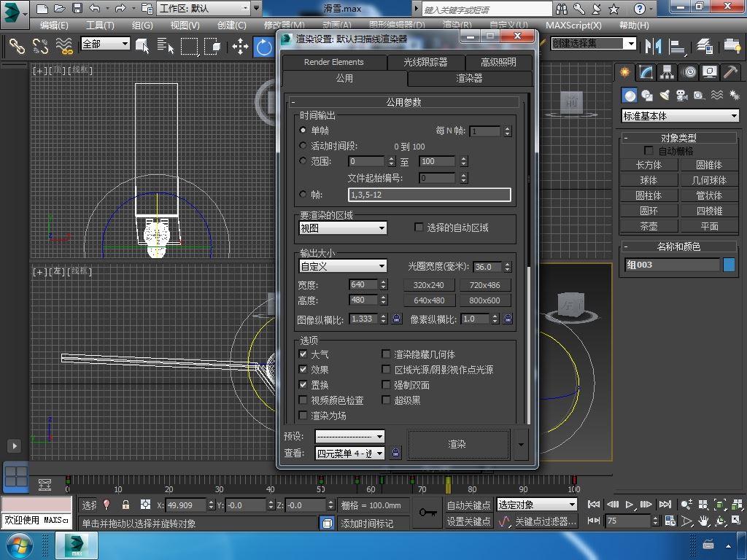Open the 编辑(E) menu

point(54,26)
